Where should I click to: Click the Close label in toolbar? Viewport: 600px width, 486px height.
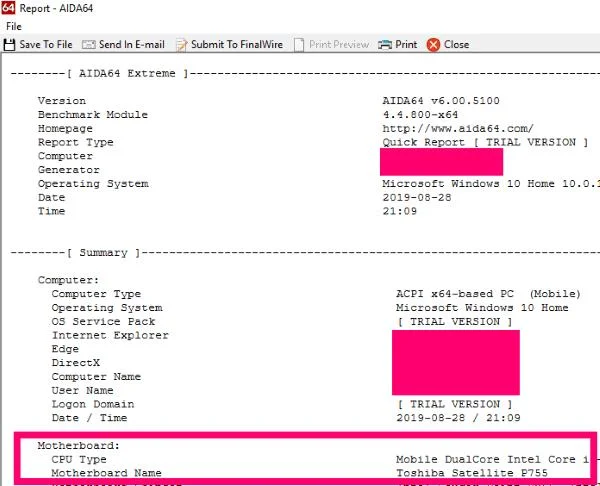457,44
